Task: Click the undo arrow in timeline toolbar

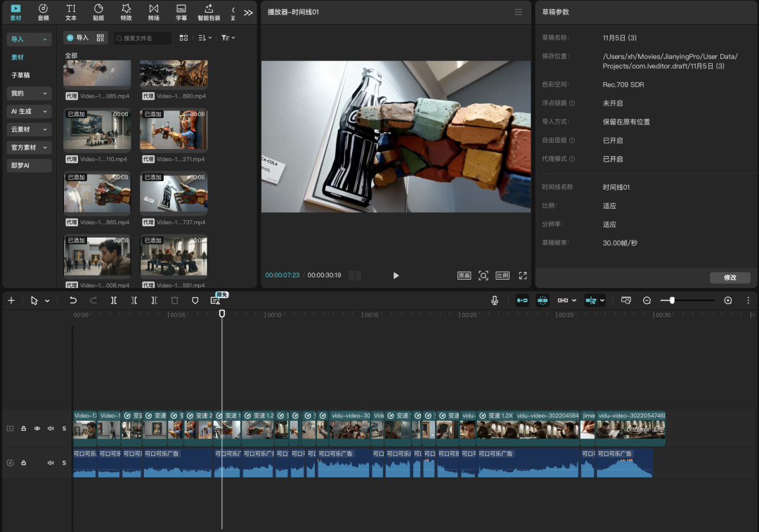Action: tap(73, 300)
